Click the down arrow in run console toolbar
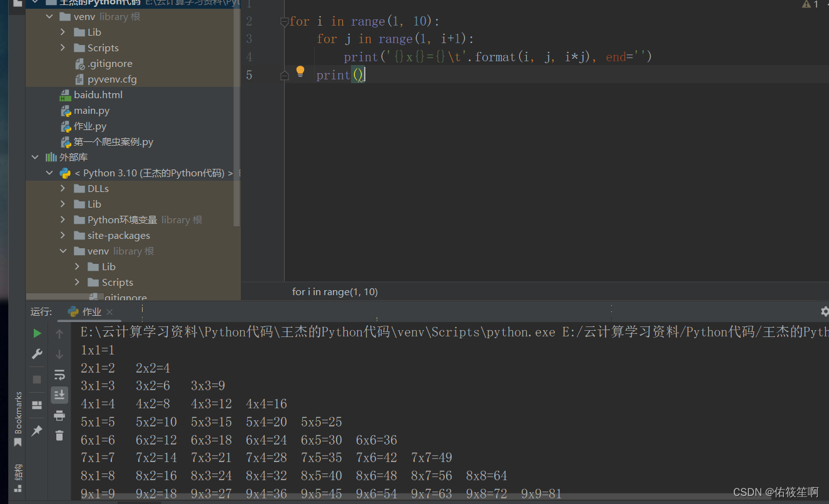829x504 pixels. click(x=59, y=354)
